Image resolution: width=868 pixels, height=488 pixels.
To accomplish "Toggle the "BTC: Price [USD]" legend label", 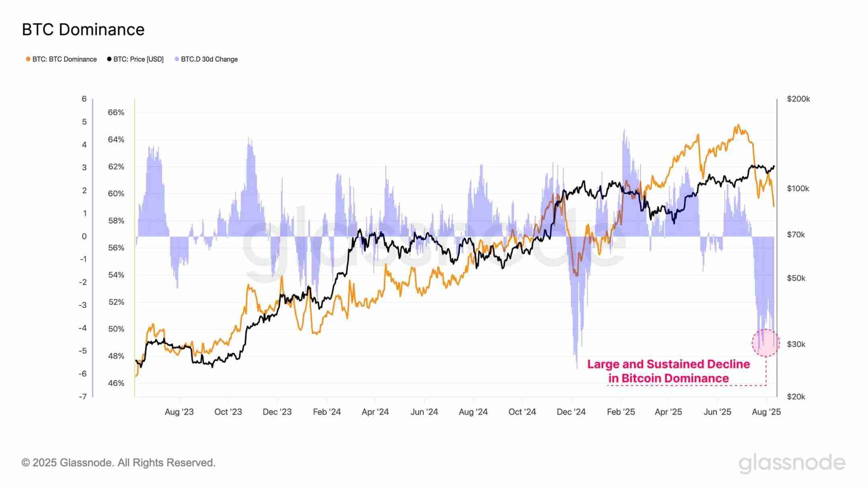I will [x=138, y=59].
